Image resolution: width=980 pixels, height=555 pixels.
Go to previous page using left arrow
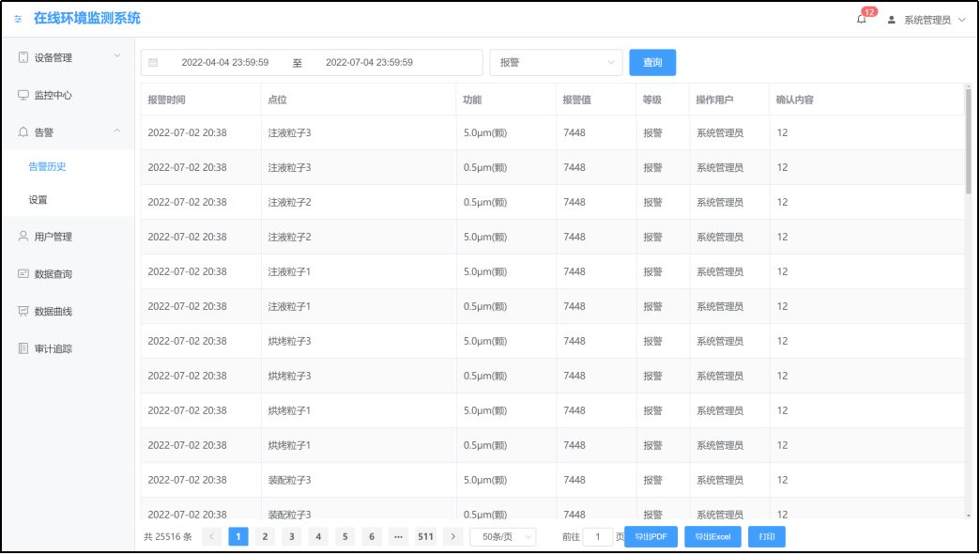click(x=212, y=537)
